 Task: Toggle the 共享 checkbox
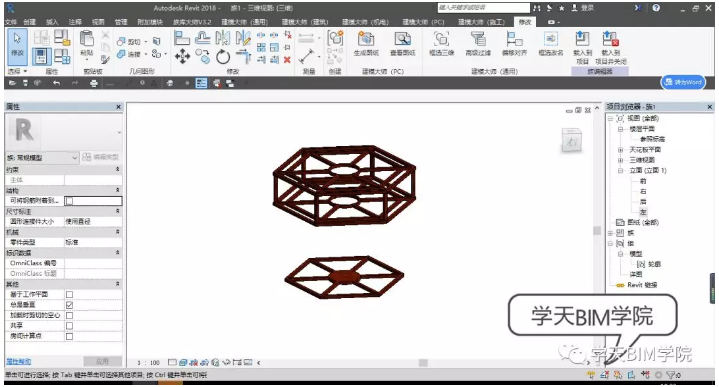pyautogui.click(x=69, y=326)
